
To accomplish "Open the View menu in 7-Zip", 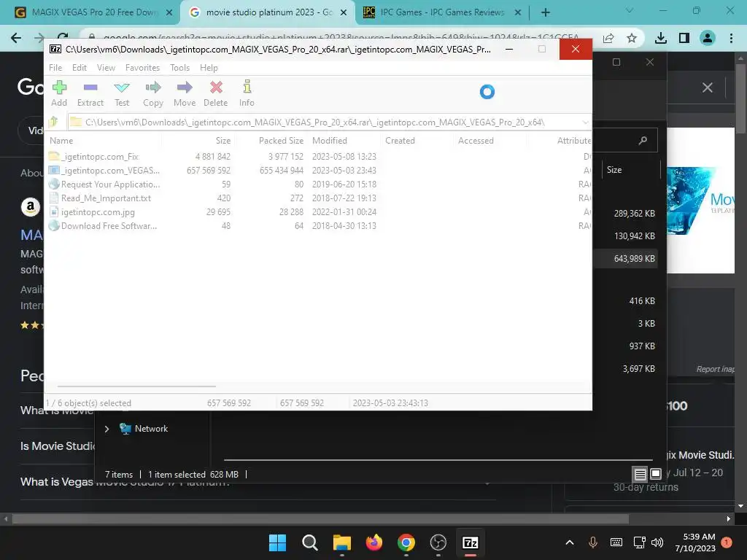I will 106,68.
